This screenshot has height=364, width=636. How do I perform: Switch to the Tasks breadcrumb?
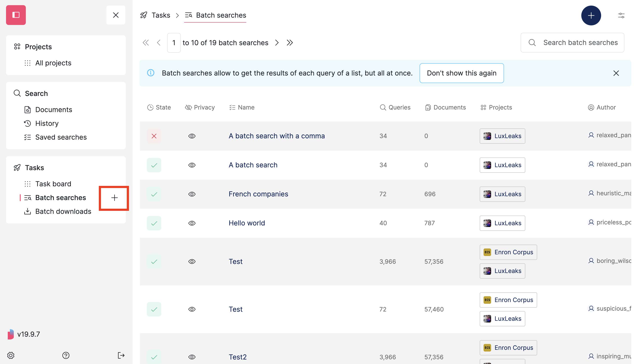point(161,15)
